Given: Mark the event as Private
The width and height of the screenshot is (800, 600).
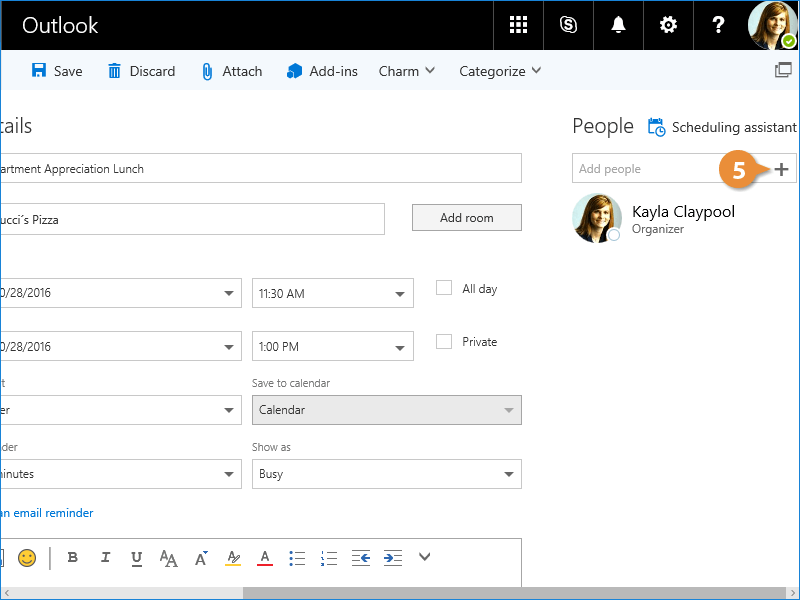Looking at the screenshot, I should (x=445, y=342).
